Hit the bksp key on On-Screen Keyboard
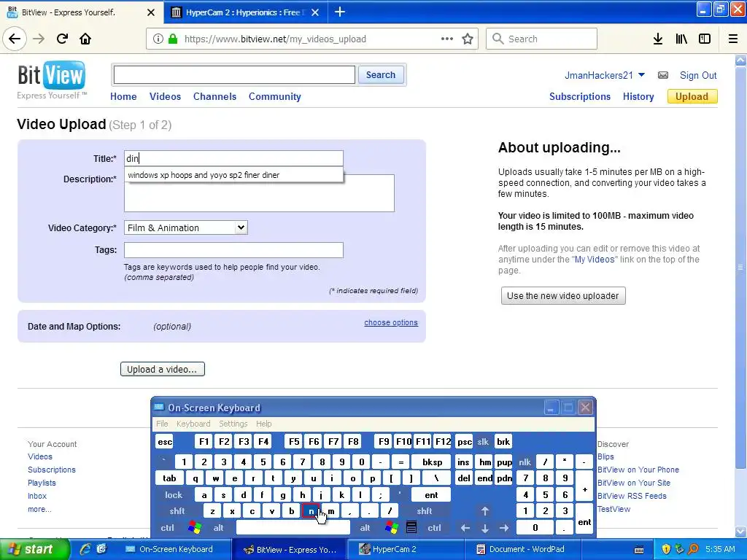 tap(433, 462)
